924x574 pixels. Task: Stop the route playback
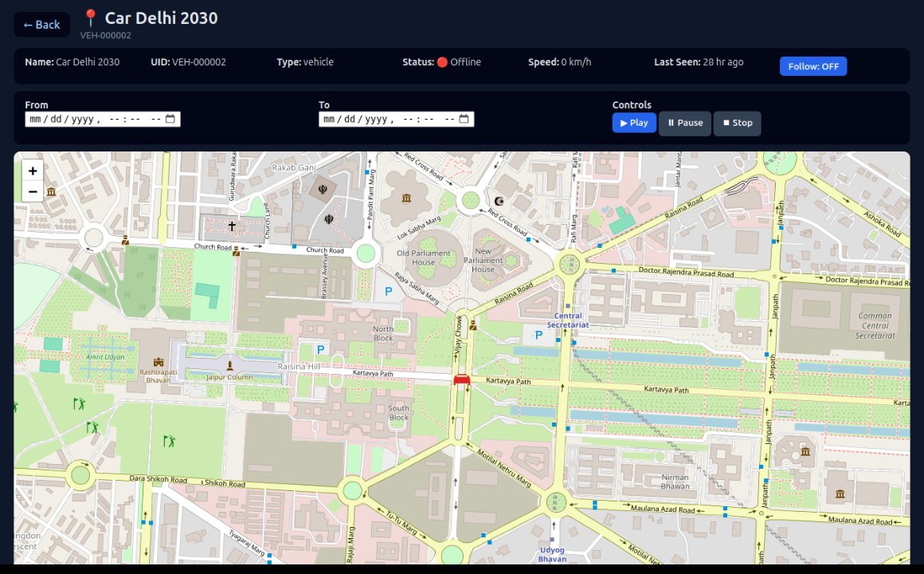coord(737,123)
